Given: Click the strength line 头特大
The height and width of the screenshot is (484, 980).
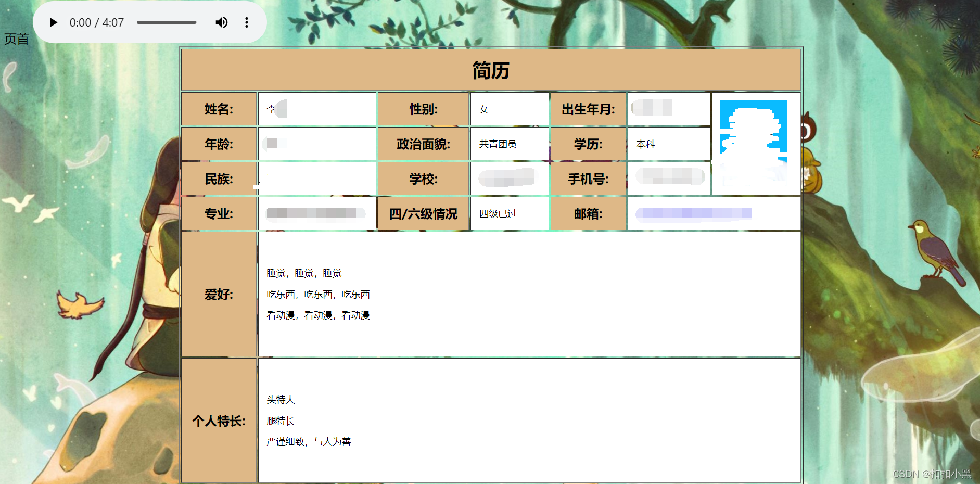Looking at the screenshot, I should [281, 399].
